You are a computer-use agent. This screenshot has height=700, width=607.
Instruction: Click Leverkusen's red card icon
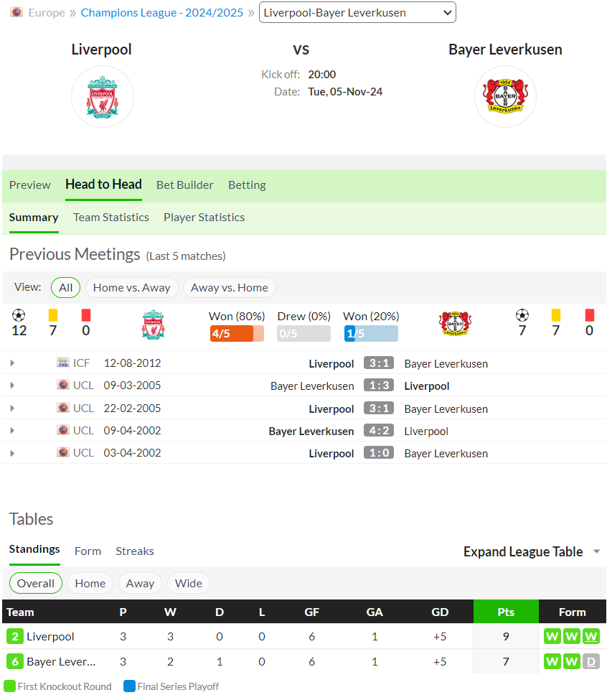[590, 315]
